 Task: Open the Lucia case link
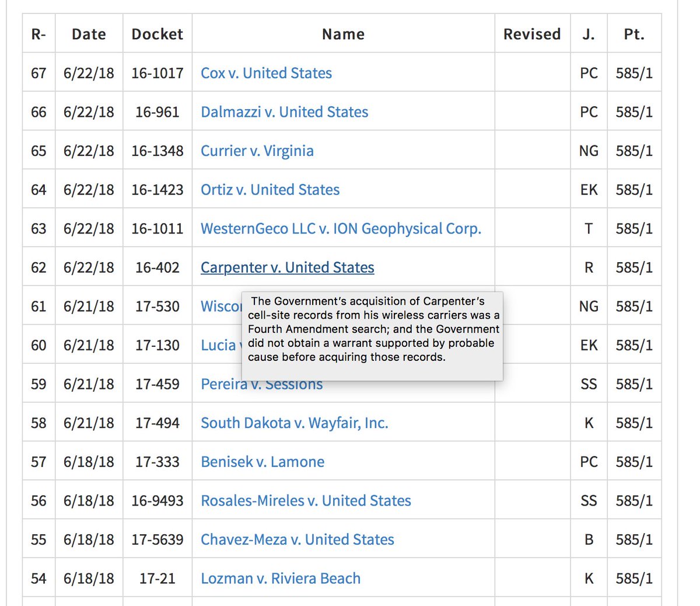tap(221, 346)
